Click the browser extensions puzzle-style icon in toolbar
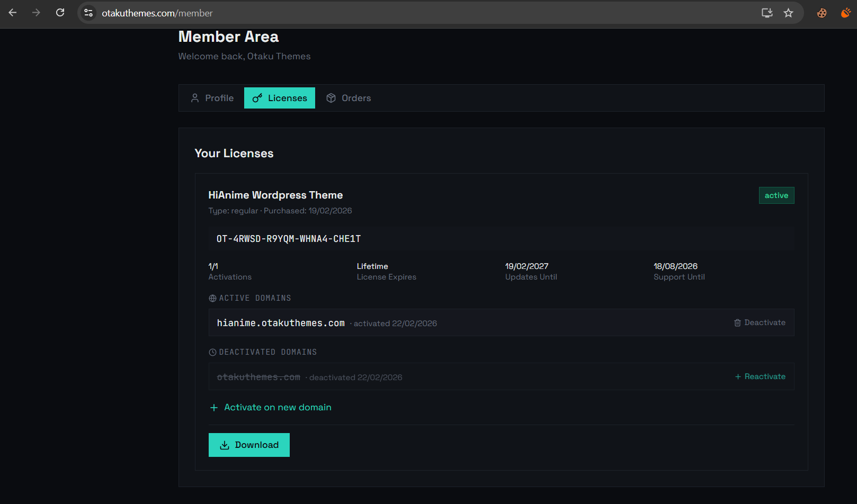 point(822,13)
